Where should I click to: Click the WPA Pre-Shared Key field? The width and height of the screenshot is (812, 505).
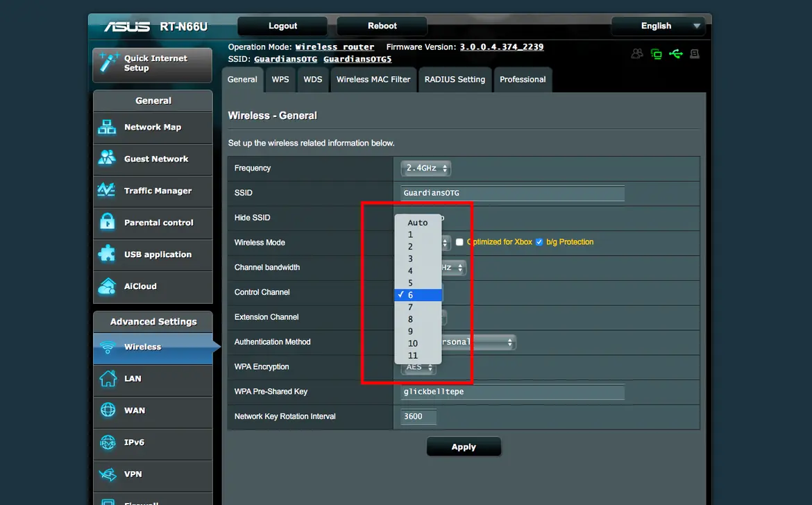[512, 392]
